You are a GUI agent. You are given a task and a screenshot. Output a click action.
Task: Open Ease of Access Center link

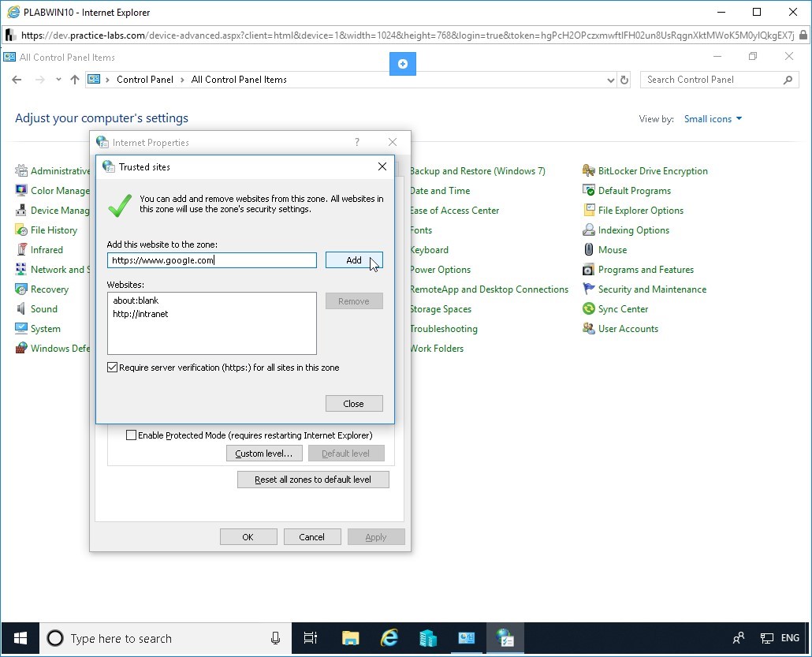(x=455, y=211)
